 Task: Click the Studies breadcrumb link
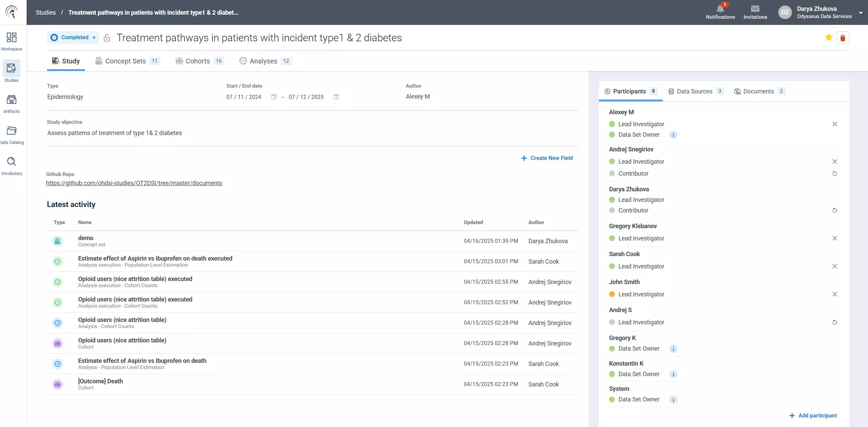pos(46,13)
